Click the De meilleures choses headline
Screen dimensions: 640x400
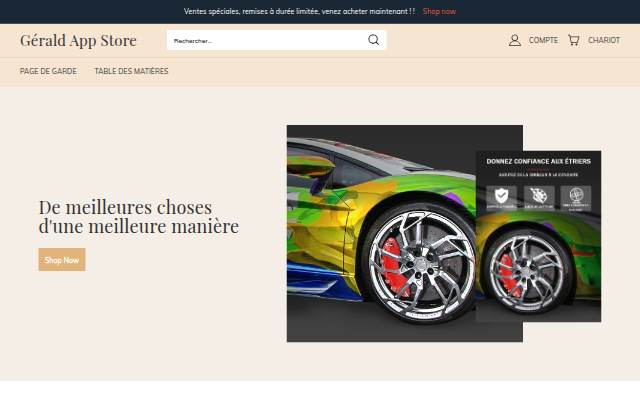click(x=139, y=217)
